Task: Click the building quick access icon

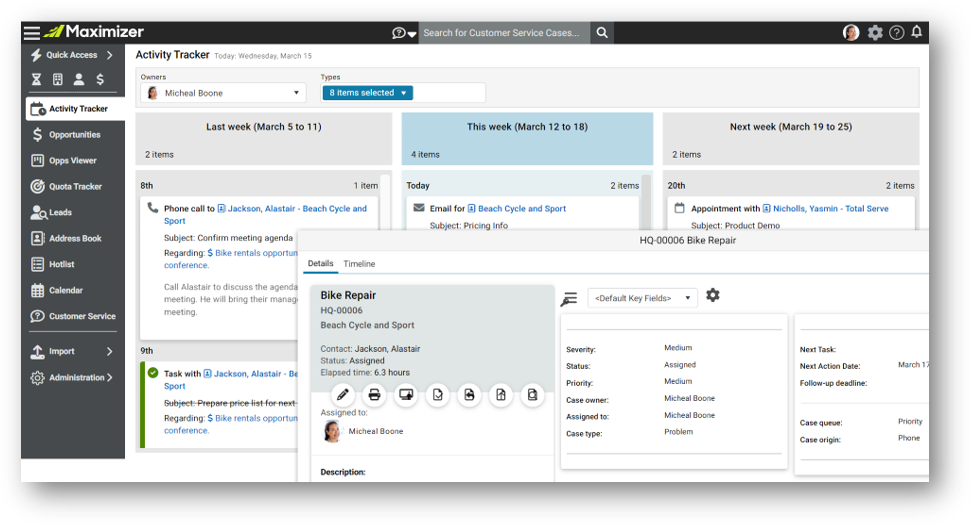Action: click(x=58, y=79)
